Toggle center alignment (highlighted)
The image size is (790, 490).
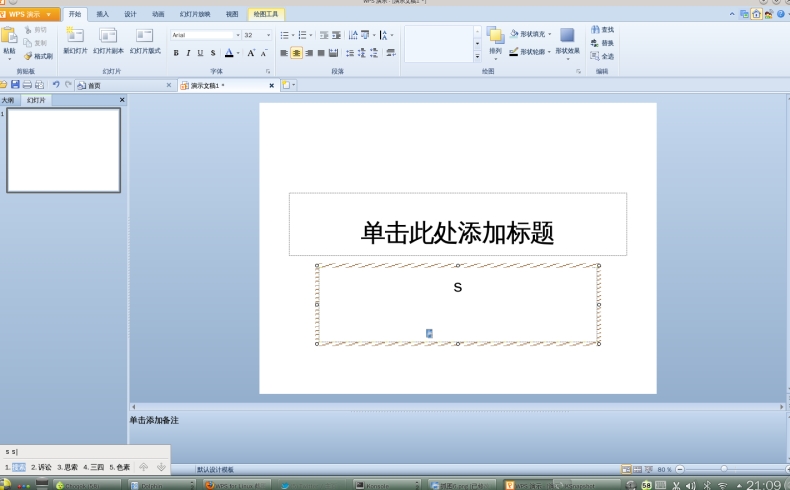[x=296, y=53]
